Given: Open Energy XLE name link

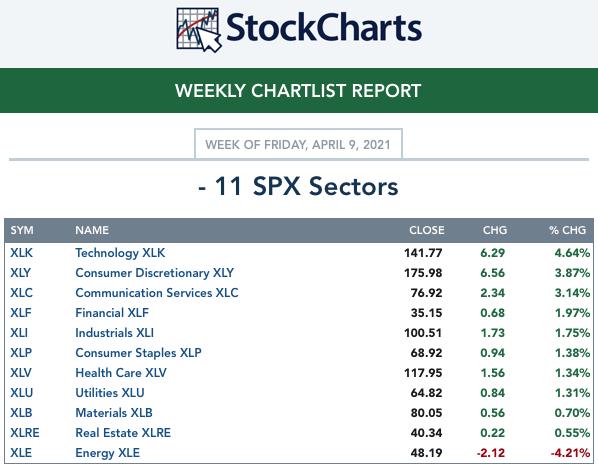Looking at the screenshot, I should tap(108, 453).
